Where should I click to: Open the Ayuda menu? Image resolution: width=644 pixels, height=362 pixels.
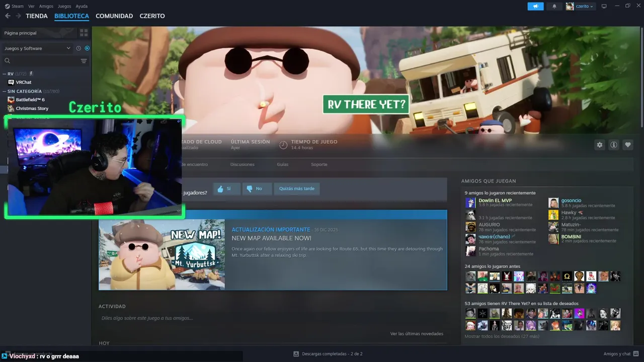[82, 6]
